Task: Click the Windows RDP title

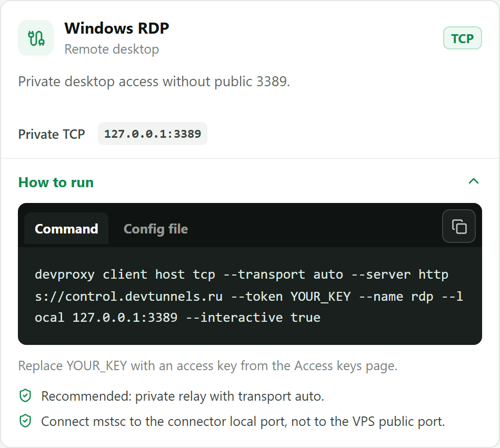Action: 117,28
